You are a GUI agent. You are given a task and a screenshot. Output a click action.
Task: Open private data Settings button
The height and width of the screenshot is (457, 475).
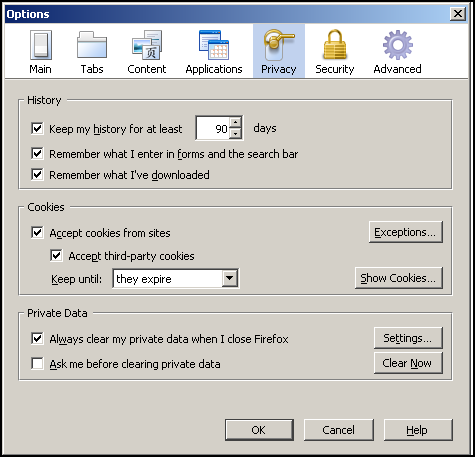(x=408, y=338)
